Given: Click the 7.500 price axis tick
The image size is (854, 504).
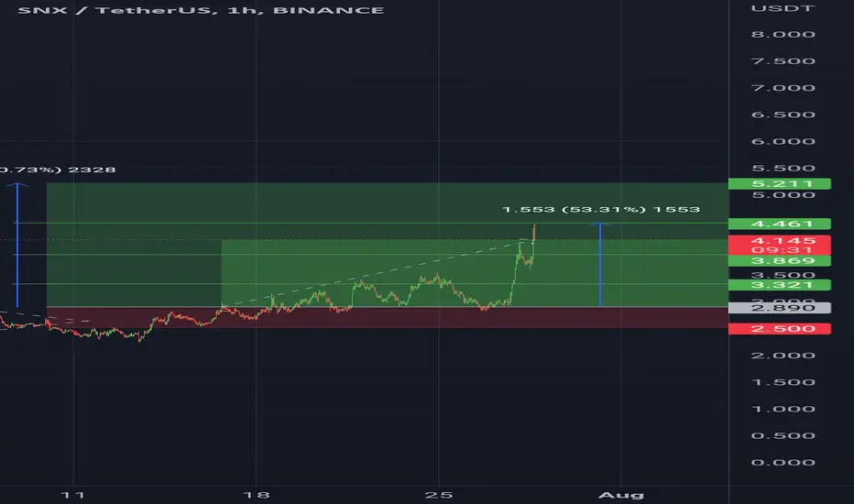Looking at the screenshot, I should point(783,61).
